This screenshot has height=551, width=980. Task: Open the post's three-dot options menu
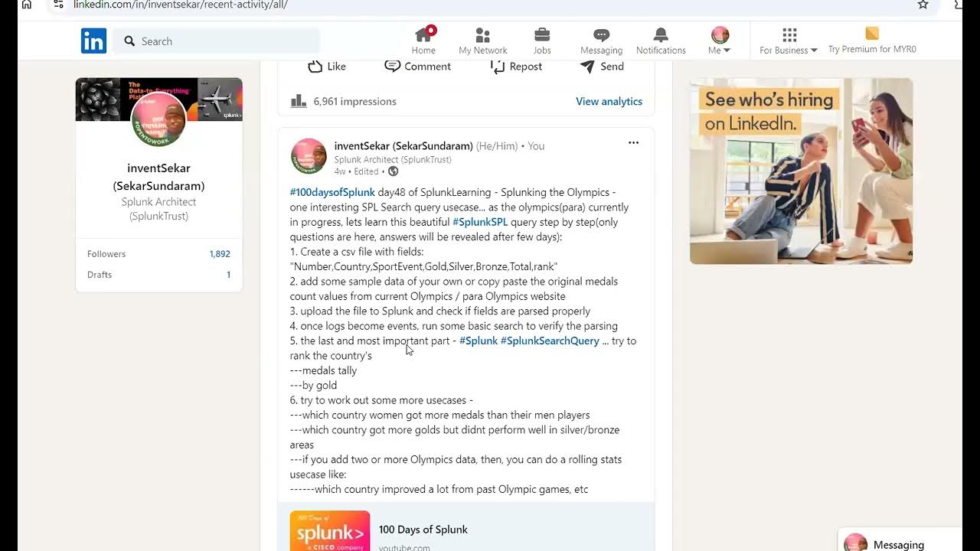click(633, 143)
